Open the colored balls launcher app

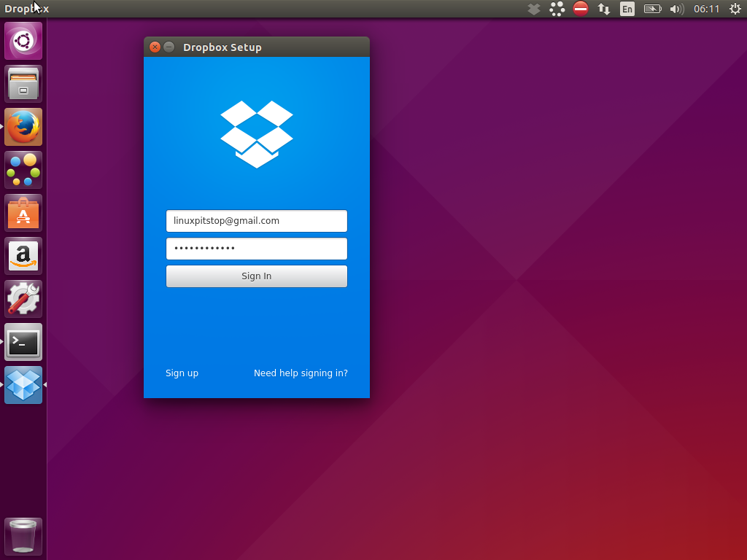point(23,170)
